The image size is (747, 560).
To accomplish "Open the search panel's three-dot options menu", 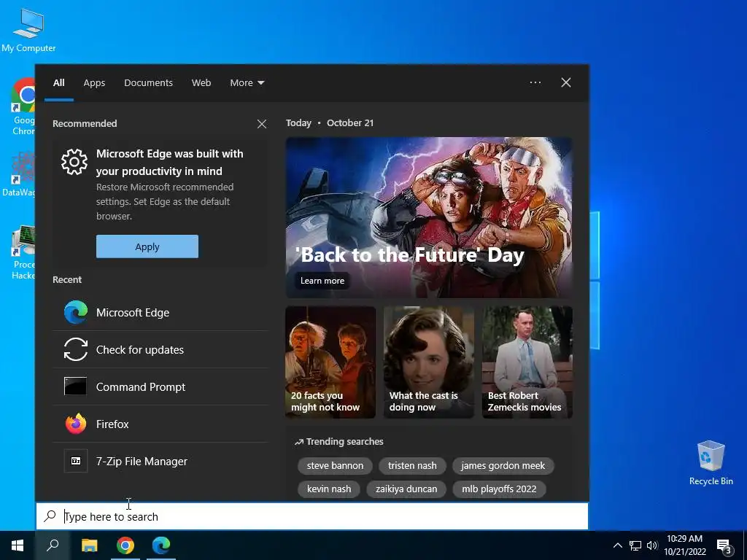I will click(x=535, y=82).
